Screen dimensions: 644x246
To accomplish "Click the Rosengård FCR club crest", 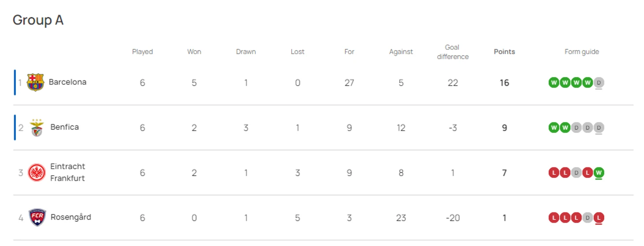I will pos(37,218).
